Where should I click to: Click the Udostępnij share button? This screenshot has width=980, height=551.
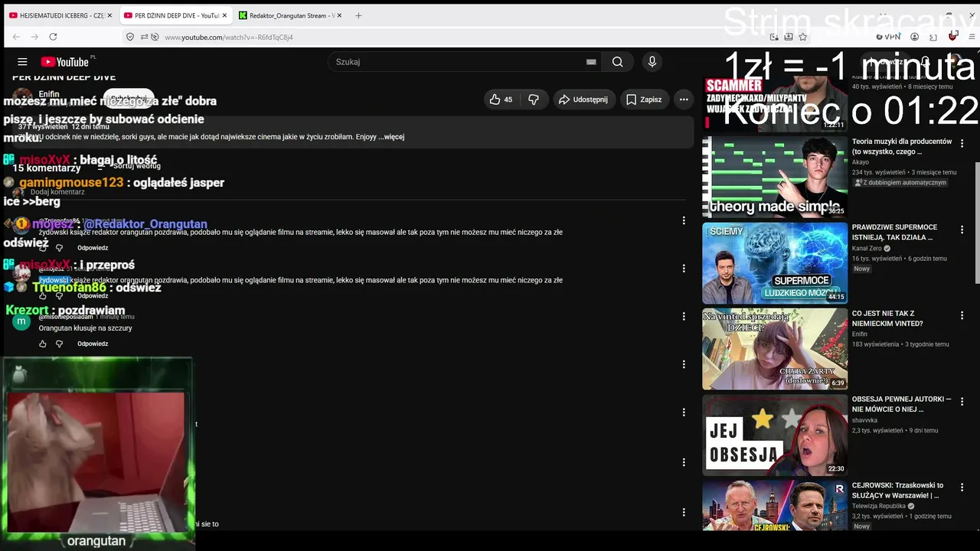point(583,99)
